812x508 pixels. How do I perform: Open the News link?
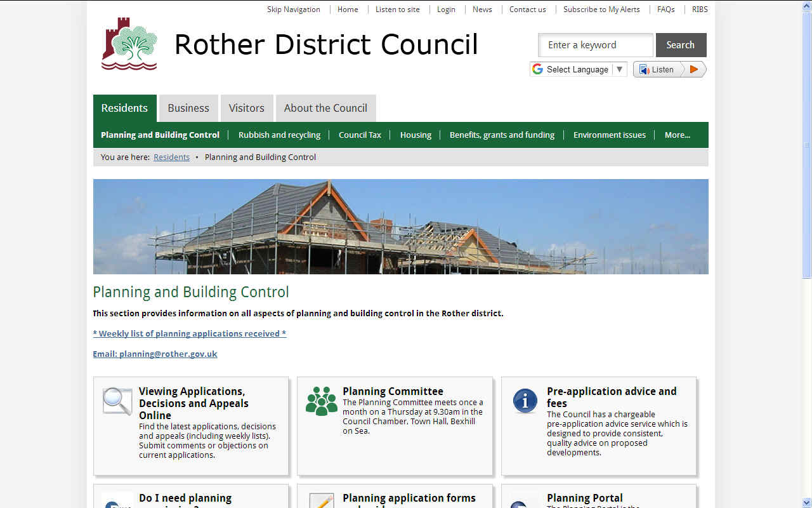point(482,10)
